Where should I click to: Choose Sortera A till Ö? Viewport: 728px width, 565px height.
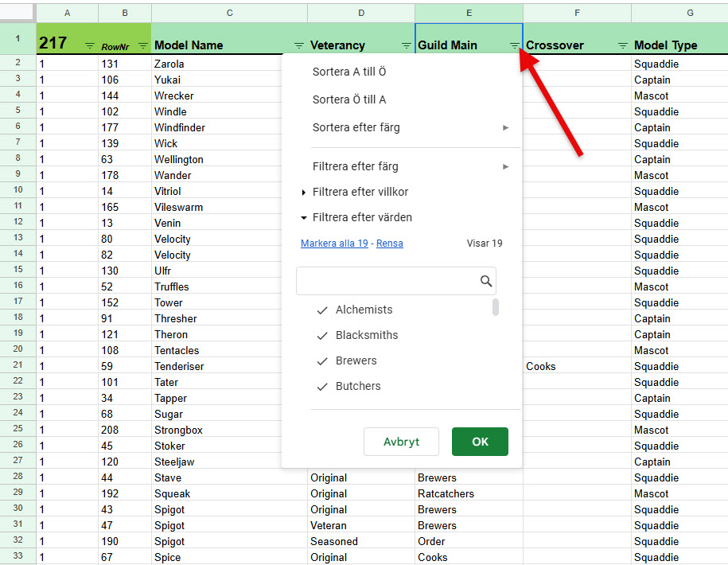(x=349, y=72)
